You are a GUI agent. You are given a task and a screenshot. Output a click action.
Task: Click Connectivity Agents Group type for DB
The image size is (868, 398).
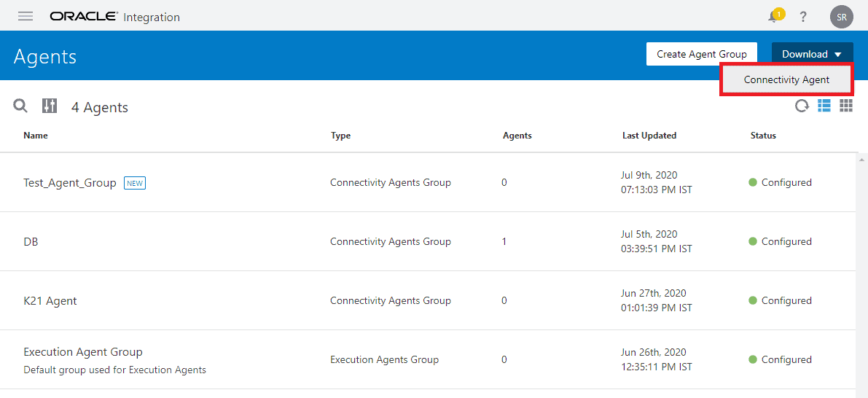(x=390, y=242)
